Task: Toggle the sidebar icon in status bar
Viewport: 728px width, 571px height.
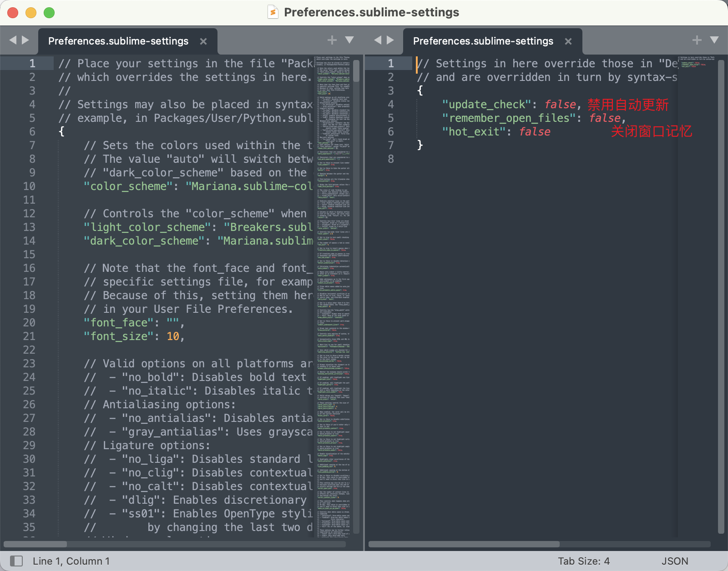Action: (x=16, y=561)
